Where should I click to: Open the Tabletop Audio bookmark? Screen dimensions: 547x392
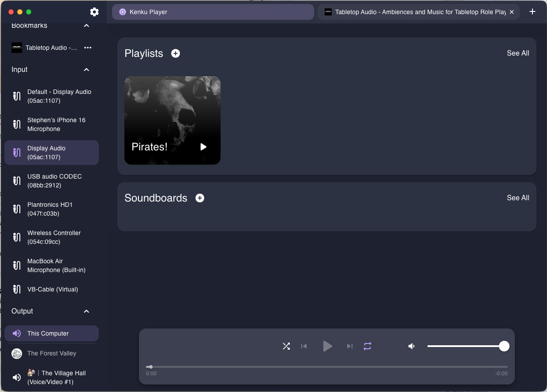coord(52,48)
